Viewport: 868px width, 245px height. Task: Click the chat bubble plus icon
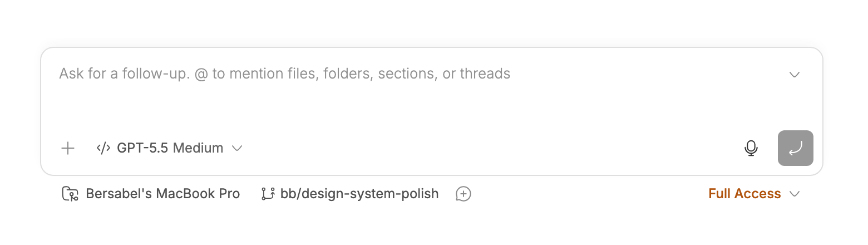tap(463, 194)
